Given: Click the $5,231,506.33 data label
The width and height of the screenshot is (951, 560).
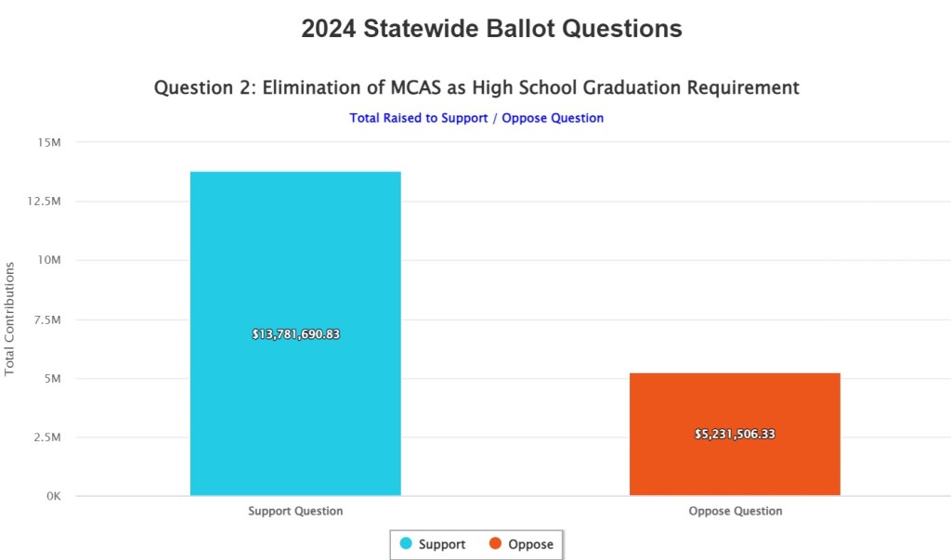Looking at the screenshot, I should pyautogui.click(x=735, y=434).
